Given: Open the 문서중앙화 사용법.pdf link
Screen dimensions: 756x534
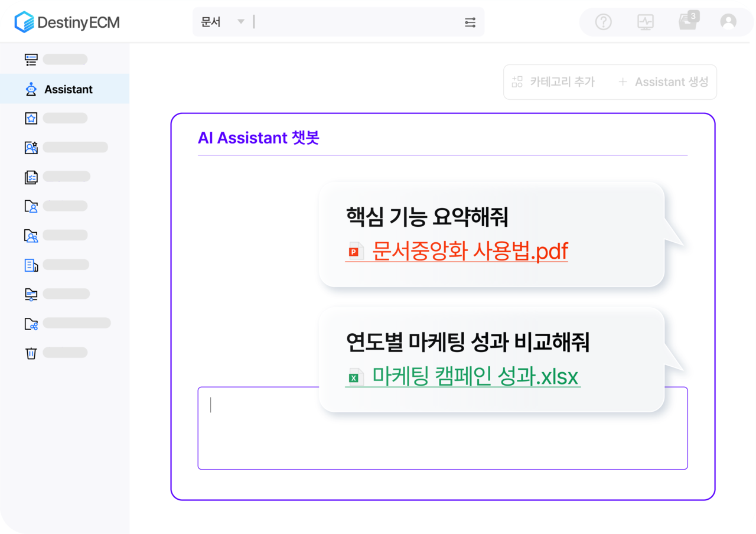Looking at the screenshot, I should pos(470,250).
